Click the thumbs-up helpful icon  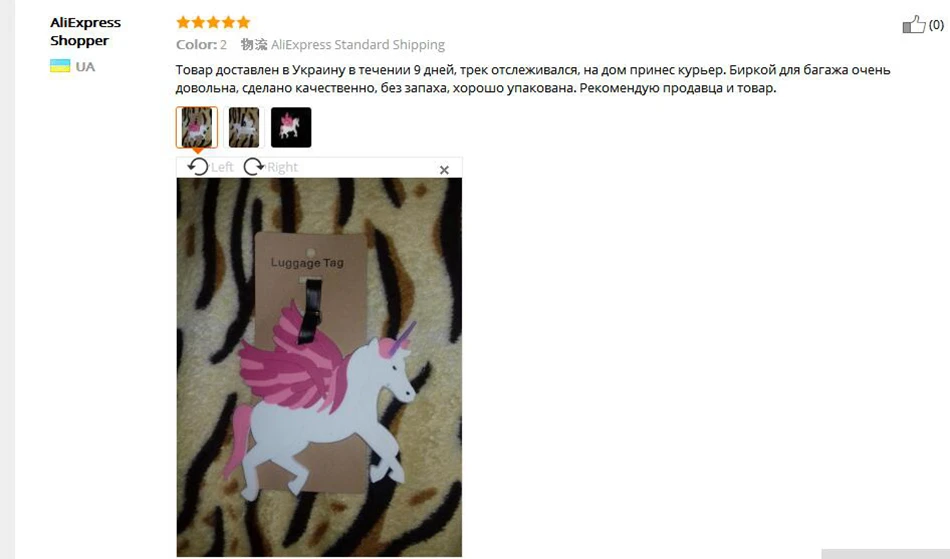(914, 24)
